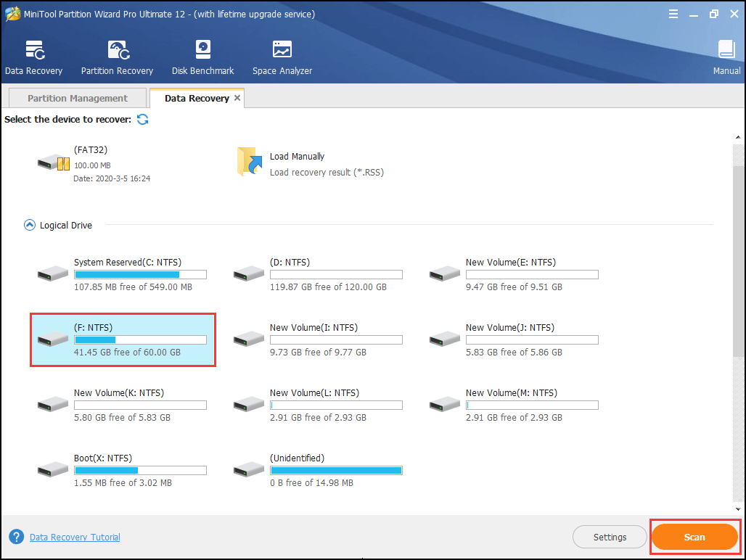
Task: Click the '1.55 MB free of 3.02 MB' text
Action: coord(123,482)
